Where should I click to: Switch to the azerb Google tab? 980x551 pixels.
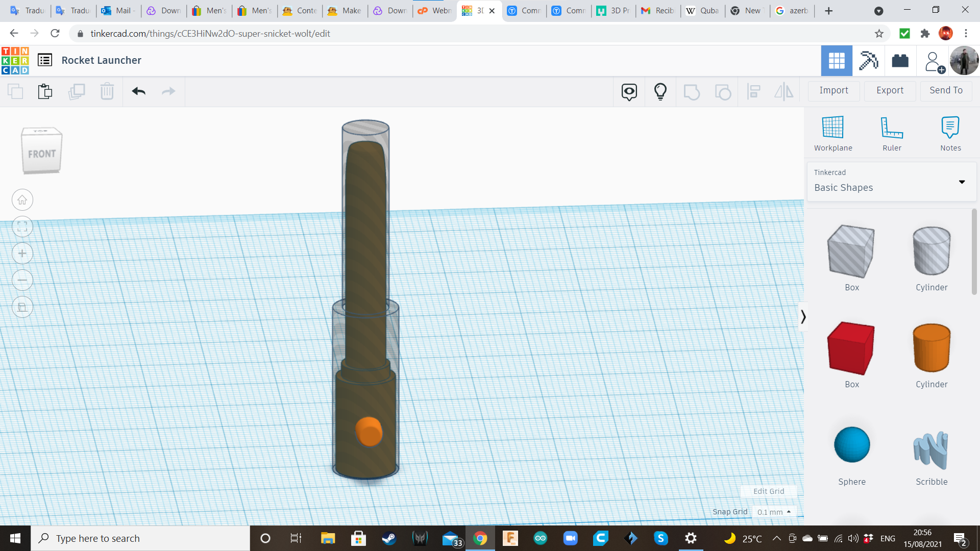click(x=793, y=11)
